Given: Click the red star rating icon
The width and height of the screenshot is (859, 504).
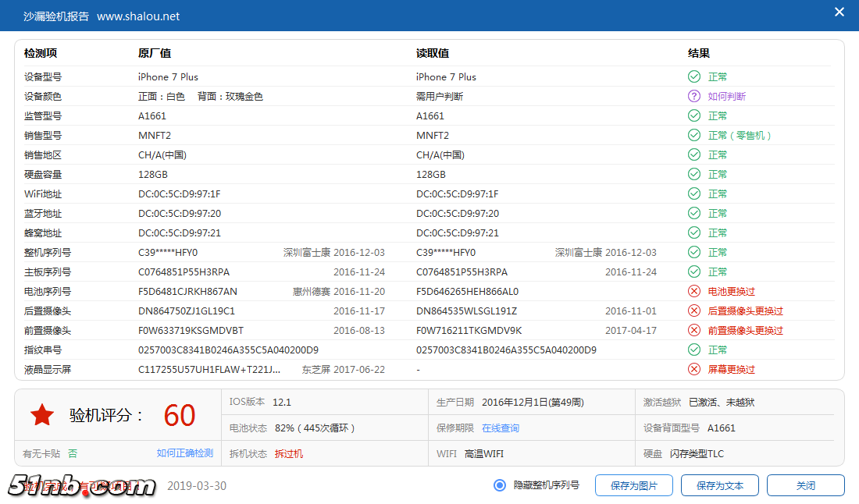Looking at the screenshot, I should [x=42, y=414].
